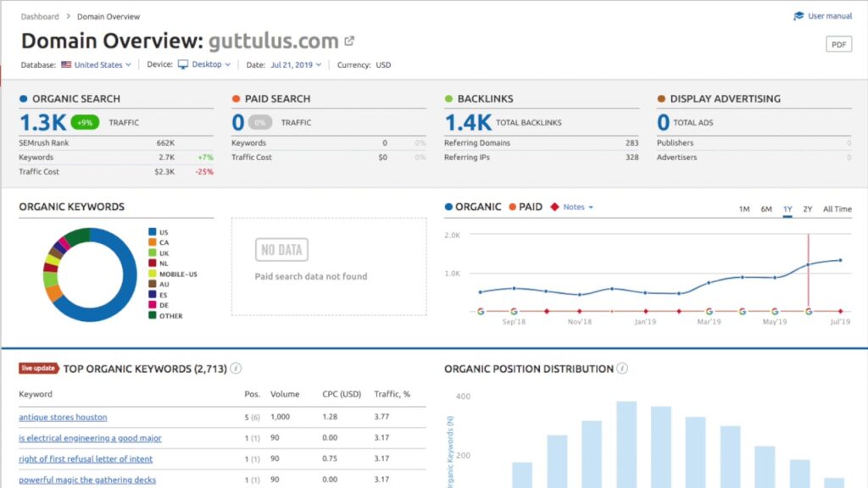Click the Jul'19 data point on organic line
The image size is (868, 488).
pyautogui.click(x=840, y=260)
